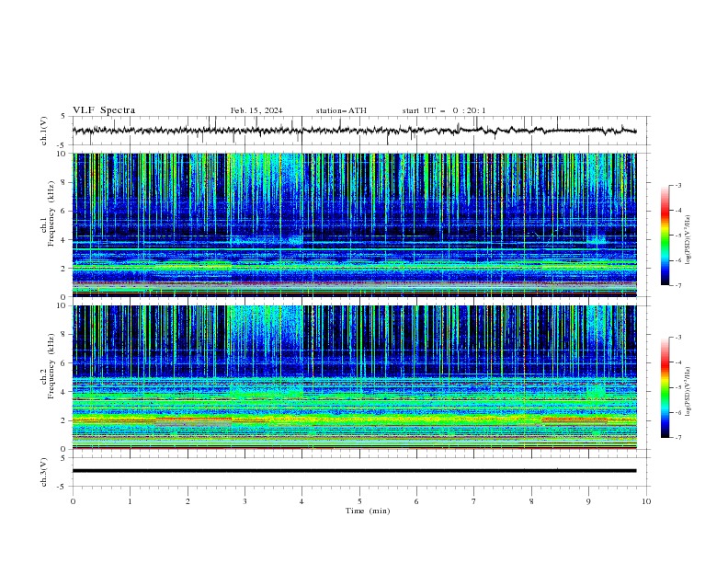Select the ch.1 colorbar "log(PSD)(V²/Hz)" label

click(x=688, y=240)
